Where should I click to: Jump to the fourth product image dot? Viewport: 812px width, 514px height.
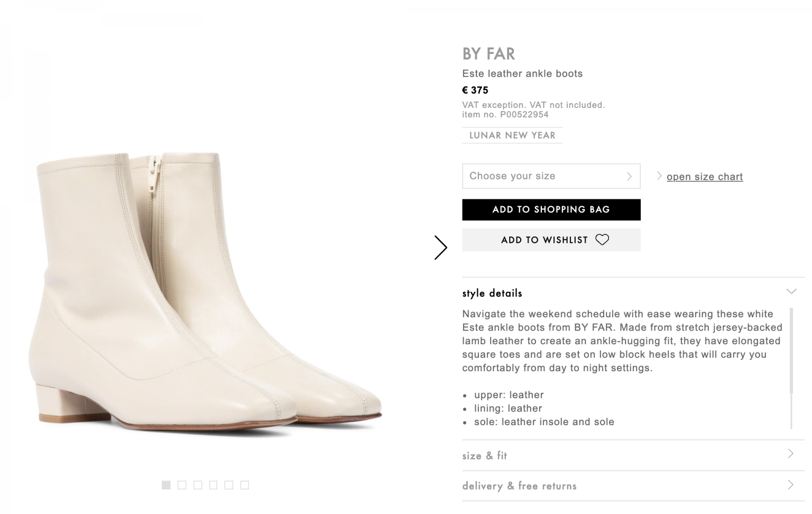pyautogui.click(x=213, y=485)
